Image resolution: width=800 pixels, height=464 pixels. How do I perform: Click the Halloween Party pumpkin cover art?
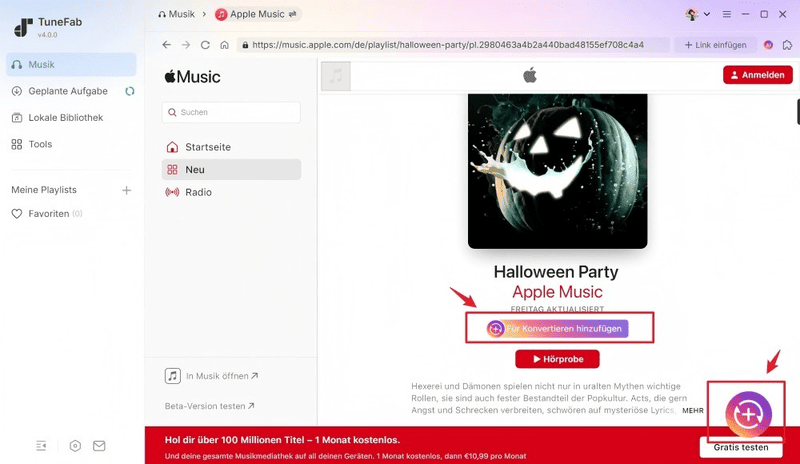pos(558,172)
